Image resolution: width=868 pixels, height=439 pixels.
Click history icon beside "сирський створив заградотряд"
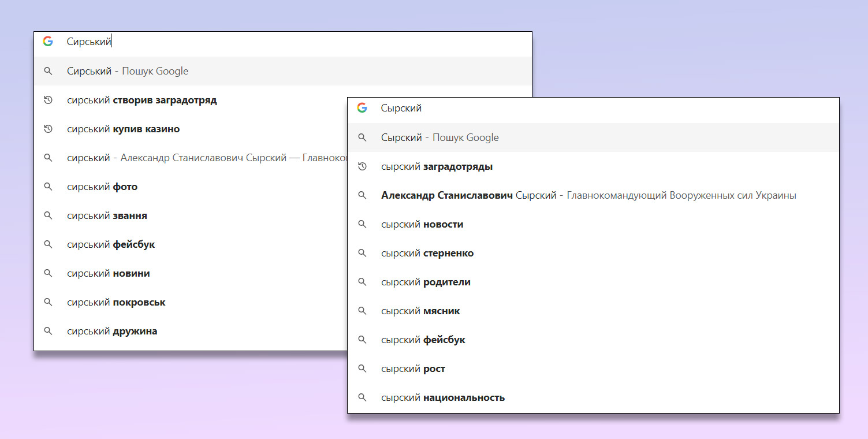click(48, 100)
